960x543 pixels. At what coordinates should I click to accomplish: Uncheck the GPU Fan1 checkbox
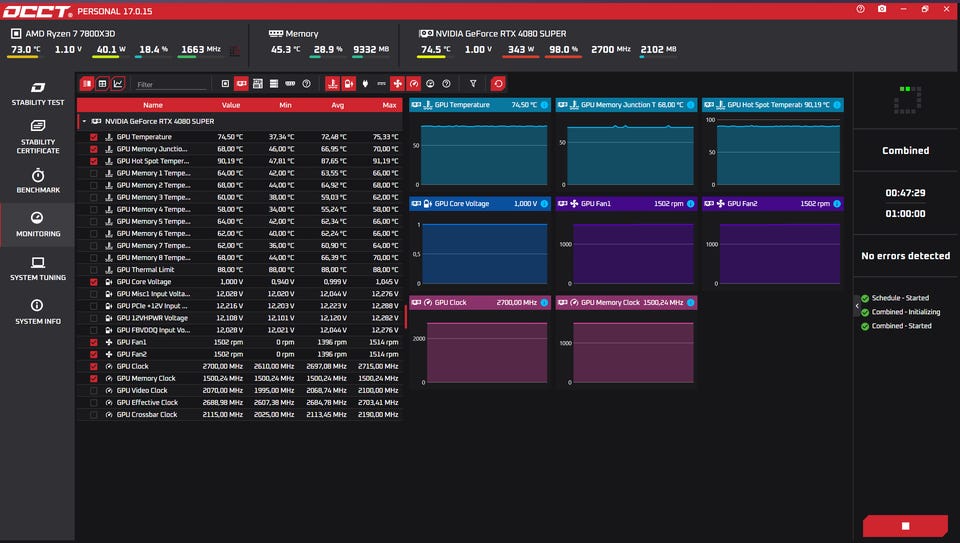coord(94,342)
